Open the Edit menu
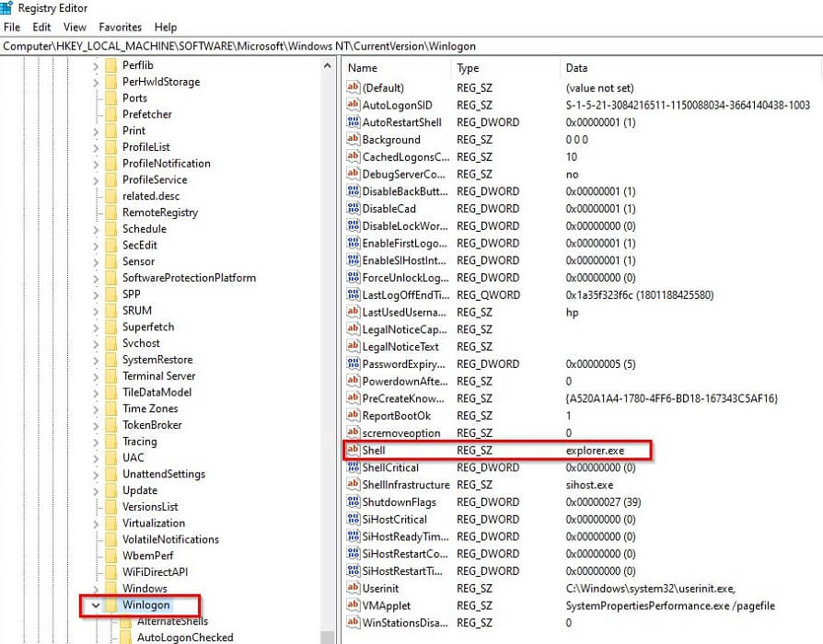Image resolution: width=823 pixels, height=644 pixels. [x=41, y=27]
